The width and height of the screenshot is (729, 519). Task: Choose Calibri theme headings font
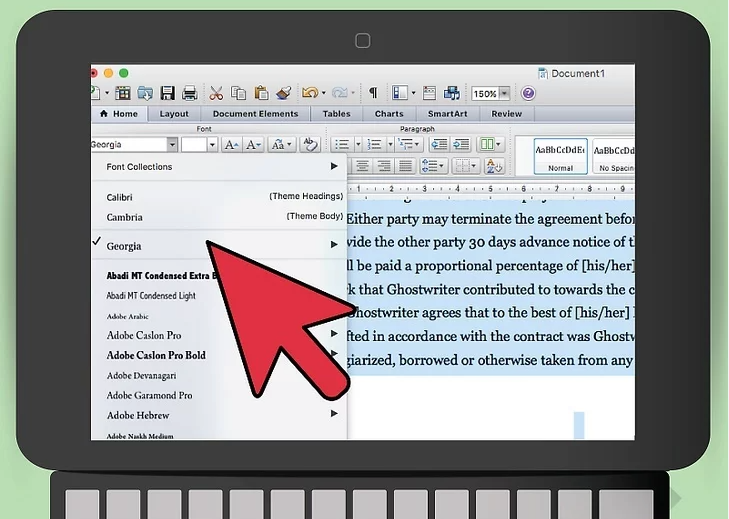tap(219, 197)
